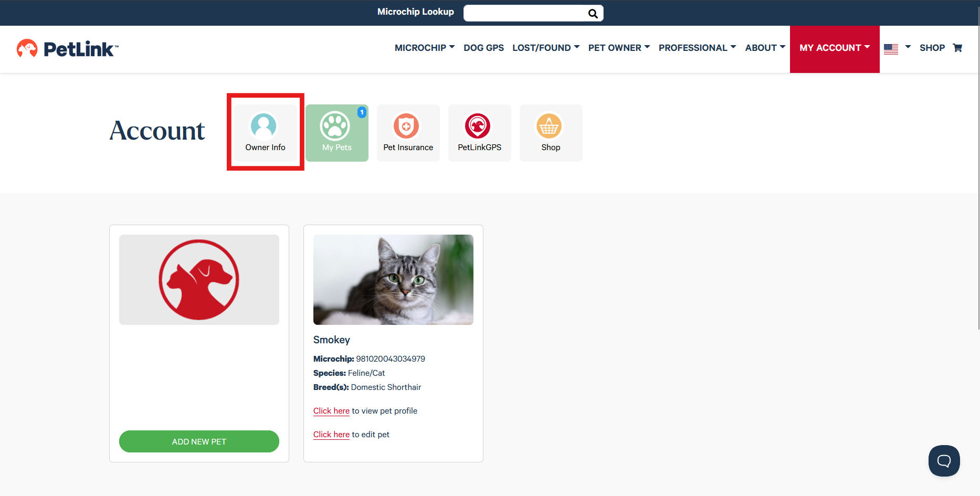Open the PetLinkGPS tile
This screenshot has width=980, height=496.
click(x=479, y=133)
